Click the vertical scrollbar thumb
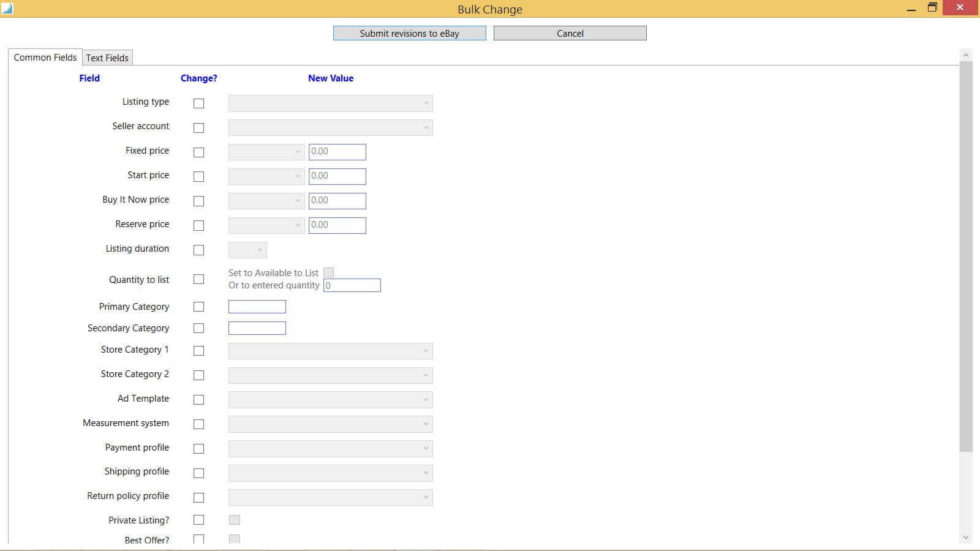 [x=966, y=257]
